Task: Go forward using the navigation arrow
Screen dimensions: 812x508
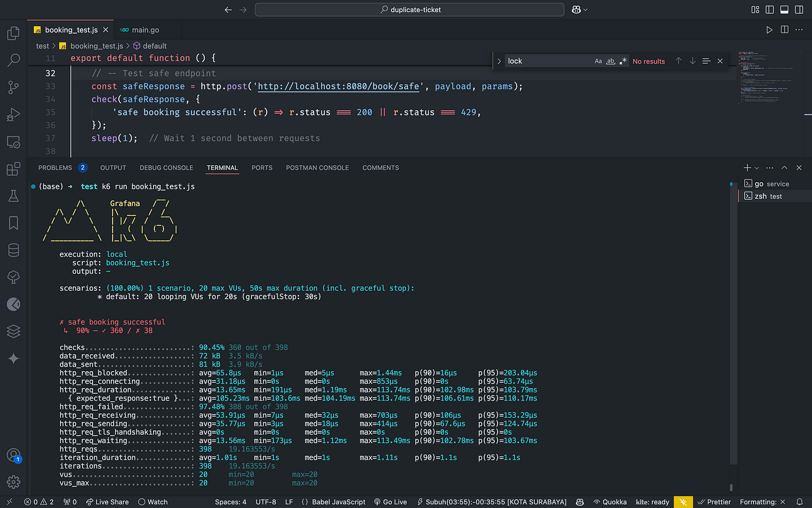Action: (x=243, y=10)
